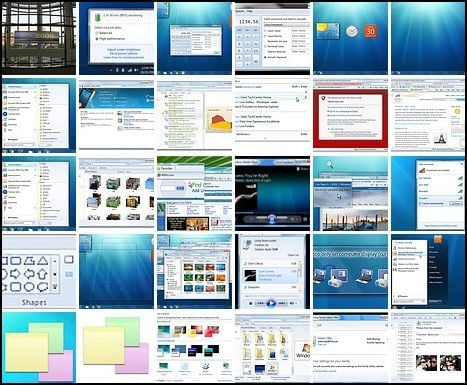Show hidden tray icons arrow below power popup

(x=111, y=70)
